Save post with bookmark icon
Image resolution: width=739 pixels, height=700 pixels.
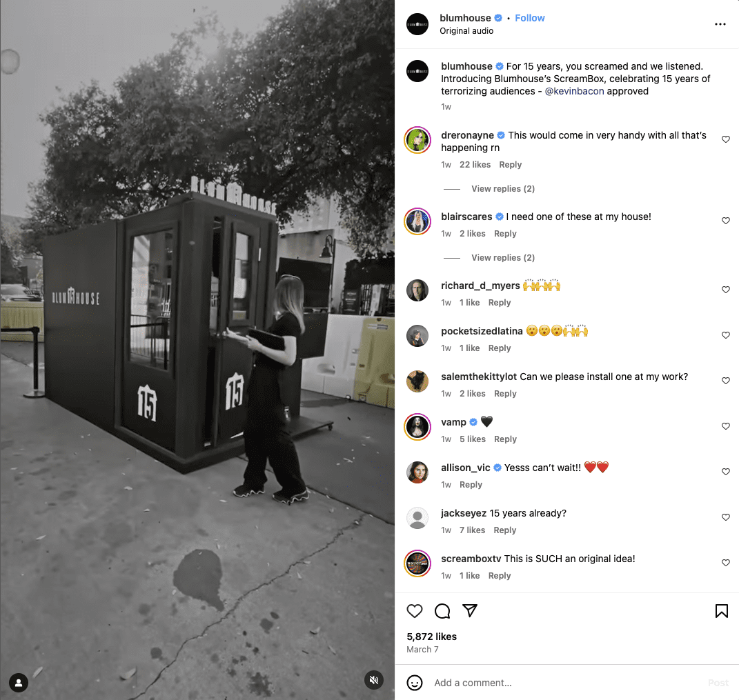tap(721, 611)
